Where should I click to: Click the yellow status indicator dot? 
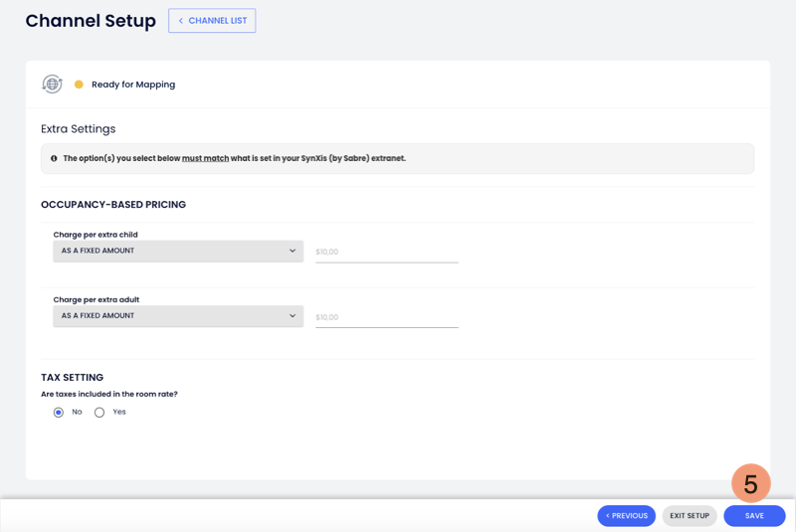pyautogui.click(x=79, y=85)
